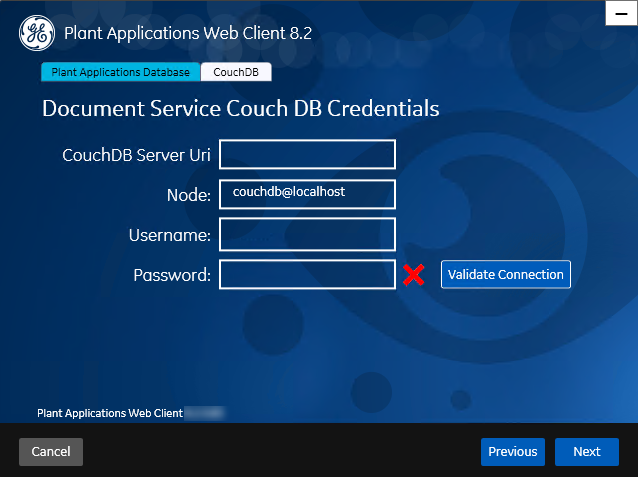Switch to Plant Applications Database tab

click(x=120, y=72)
